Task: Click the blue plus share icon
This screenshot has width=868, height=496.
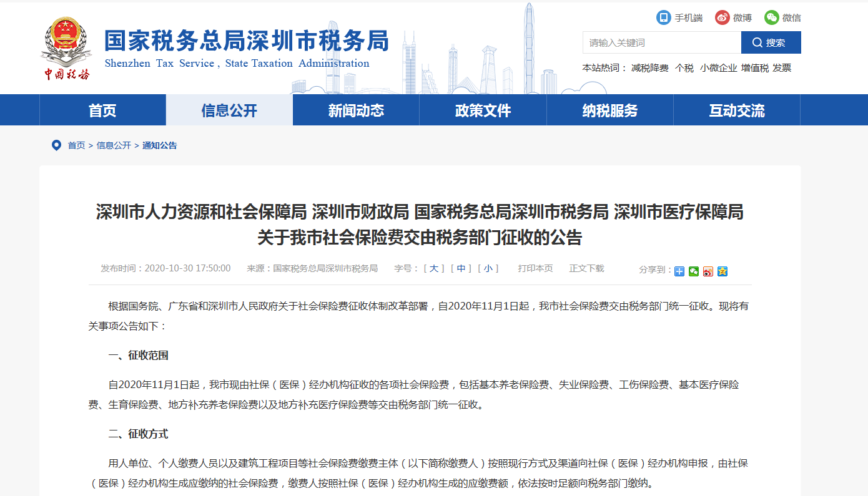Action: (x=679, y=271)
